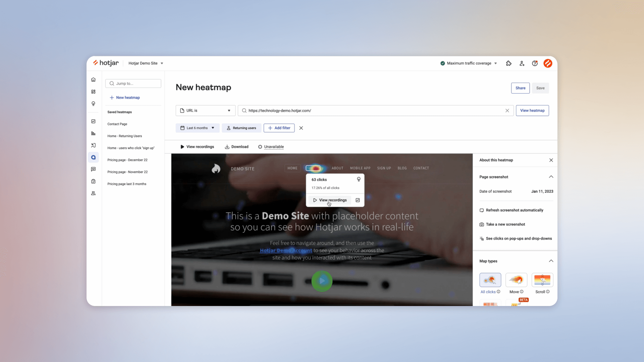Viewport: 644px width, 362px height.
Task: Click the Hotjar logo
Action: (106, 63)
